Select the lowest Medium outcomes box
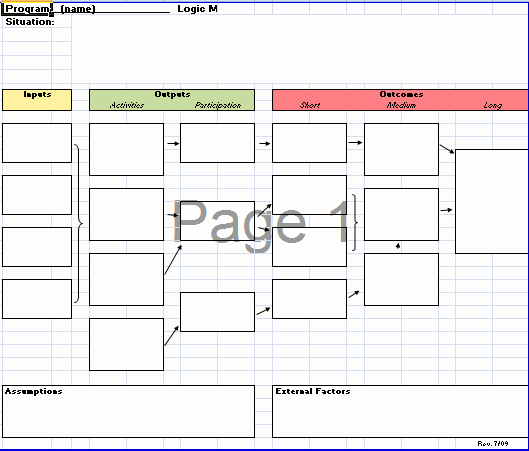 pos(401,280)
